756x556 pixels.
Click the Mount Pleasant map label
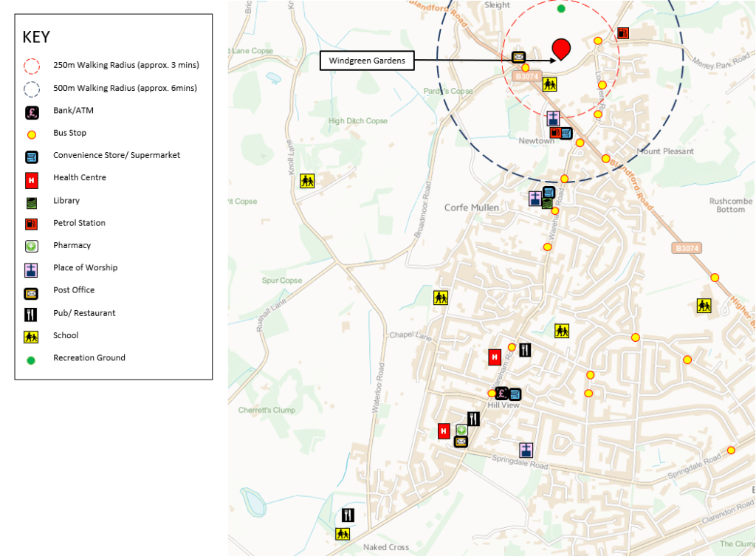coord(665,151)
